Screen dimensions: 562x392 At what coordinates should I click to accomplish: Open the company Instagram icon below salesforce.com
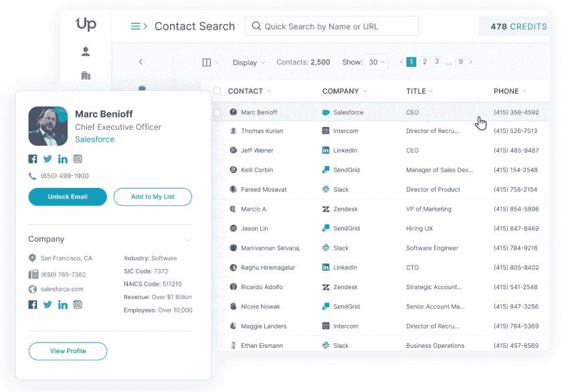coord(78,304)
